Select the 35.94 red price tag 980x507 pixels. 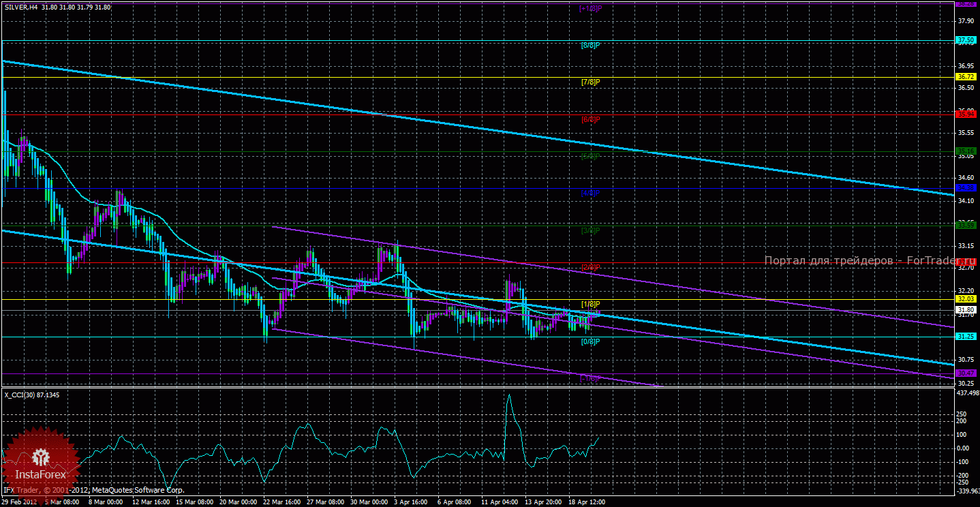(x=966, y=114)
